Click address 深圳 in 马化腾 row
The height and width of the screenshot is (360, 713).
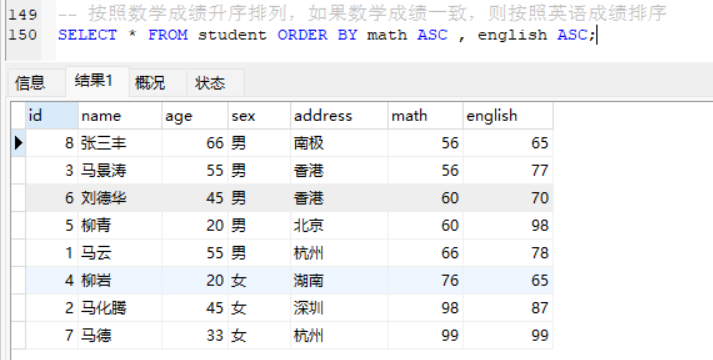(x=339, y=308)
